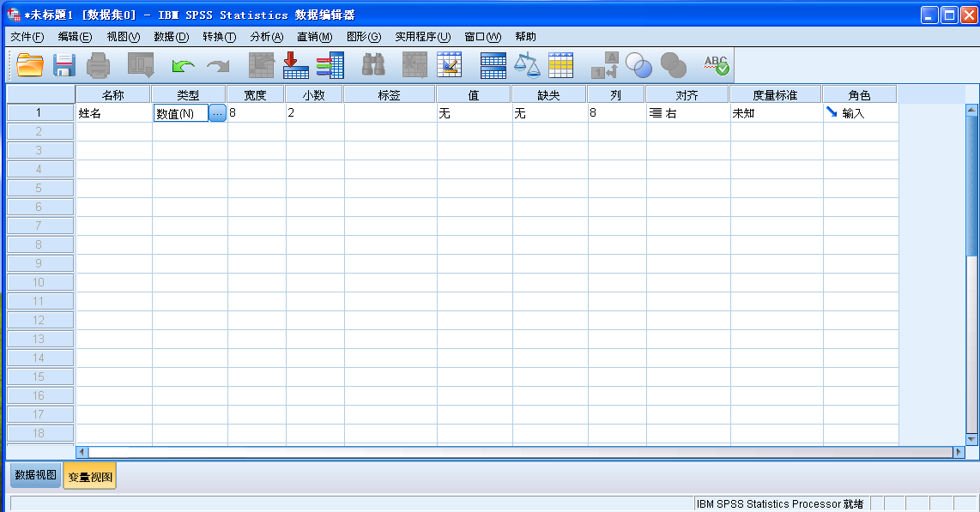Click vertical scrollbar up arrow
This screenshot has height=512, width=980.
pyautogui.click(x=971, y=110)
